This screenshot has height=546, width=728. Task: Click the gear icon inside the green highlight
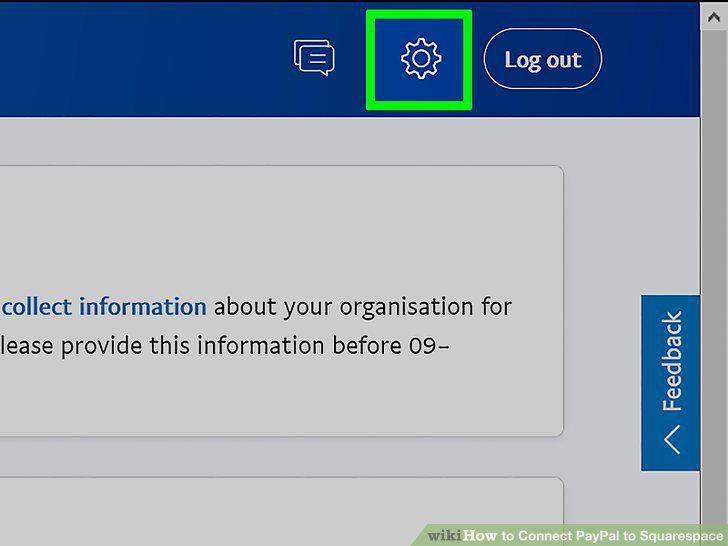click(x=421, y=58)
